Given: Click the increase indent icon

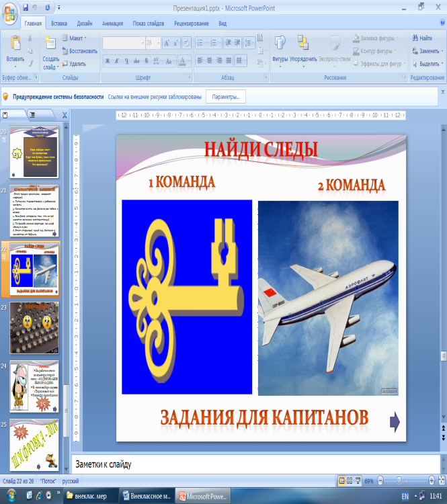Looking at the screenshot, I should coord(237,43).
